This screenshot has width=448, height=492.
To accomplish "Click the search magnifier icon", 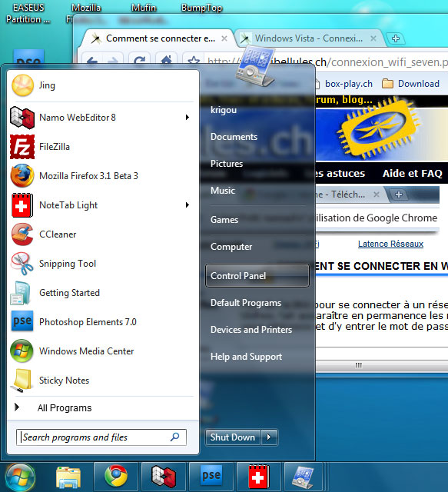I will (174, 437).
